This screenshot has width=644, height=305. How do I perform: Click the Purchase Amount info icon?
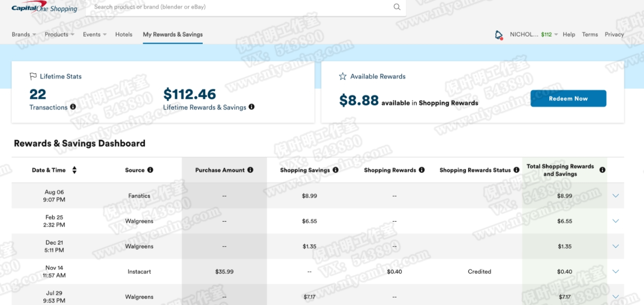250,170
